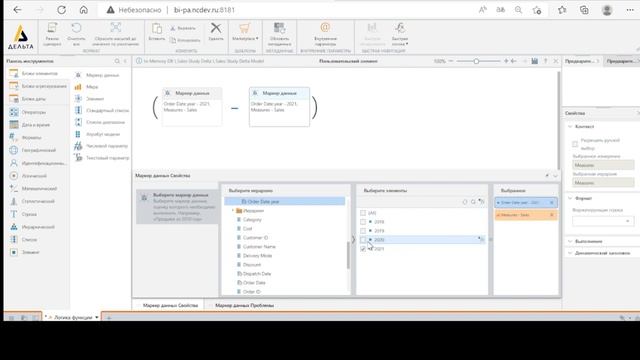Click the Copy command in ribbon
Image resolution: width=640 pixels, height=360 pixels.
[x=185, y=40]
